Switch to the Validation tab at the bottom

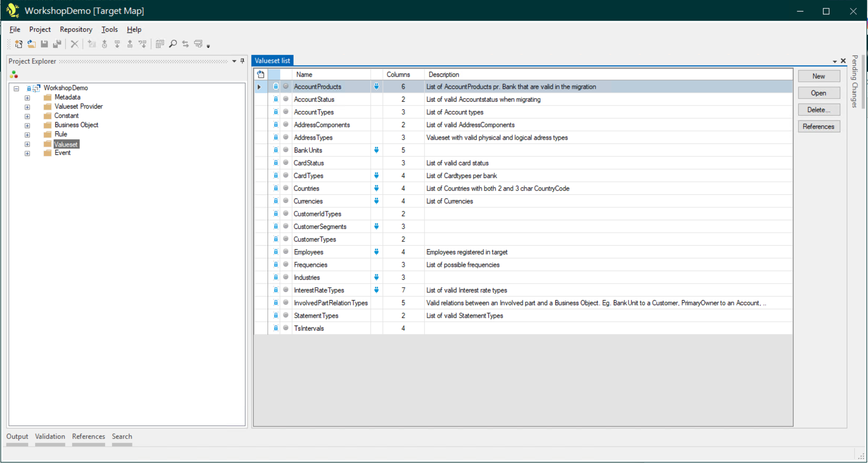coord(50,436)
